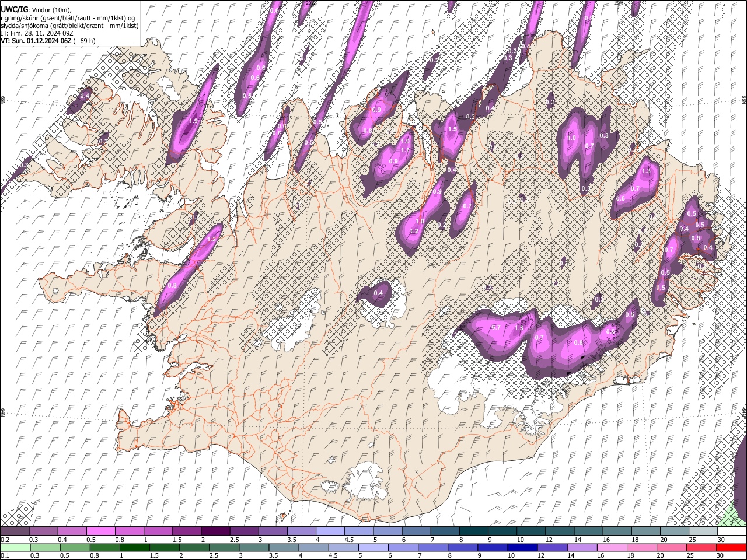Click the 'VT: Sun. 01.12.2024 06Z (+69 h)' line

48,41
